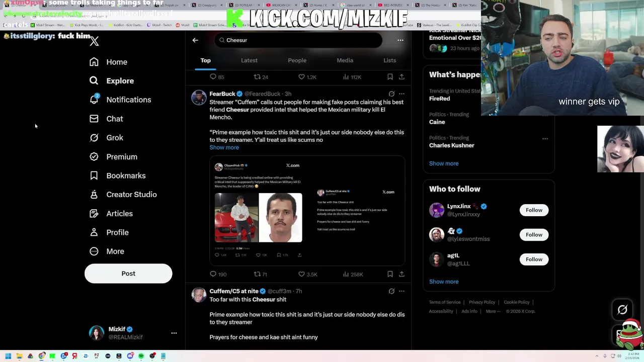Open Chat in the sidebar
This screenshot has height=362, width=644.
(x=106, y=119)
